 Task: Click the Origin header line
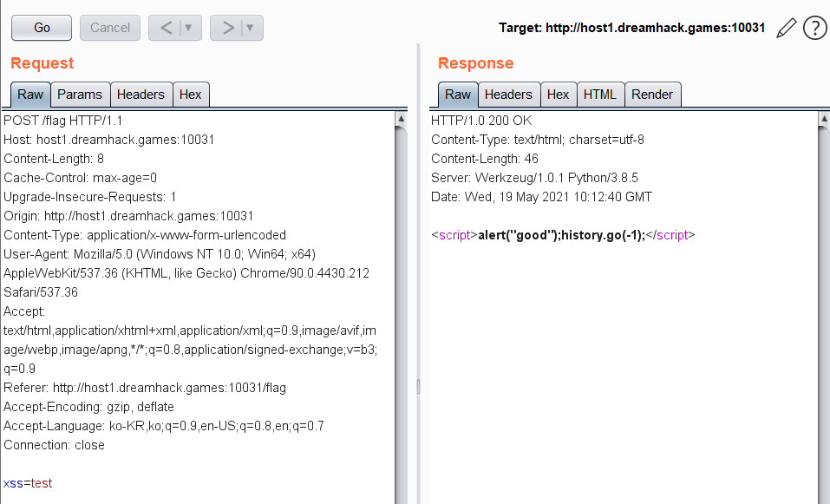coord(128,216)
